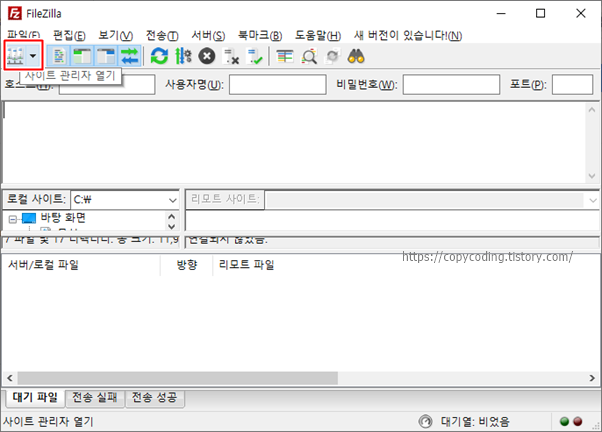The height and width of the screenshot is (432, 602).
Task: Message log scrollbar up arrow
Action: tap(592, 109)
